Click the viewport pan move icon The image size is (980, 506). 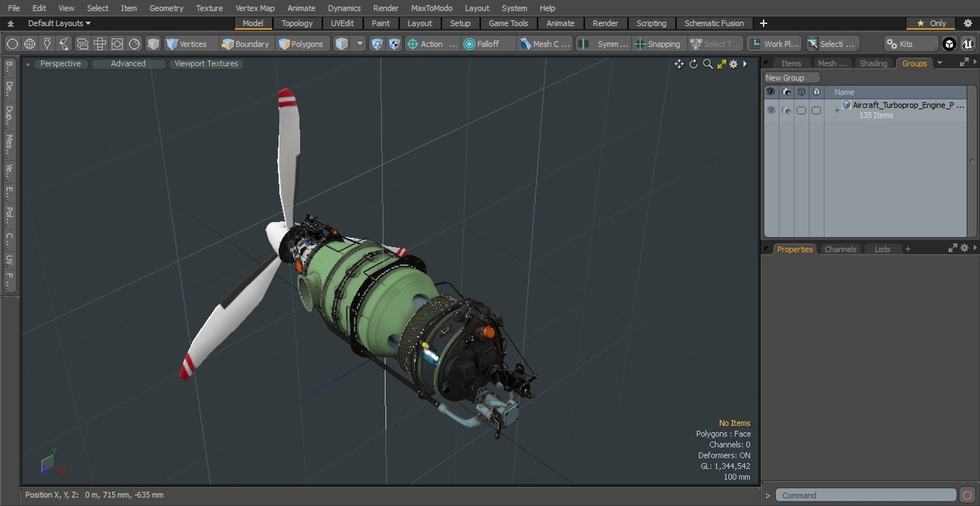679,64
